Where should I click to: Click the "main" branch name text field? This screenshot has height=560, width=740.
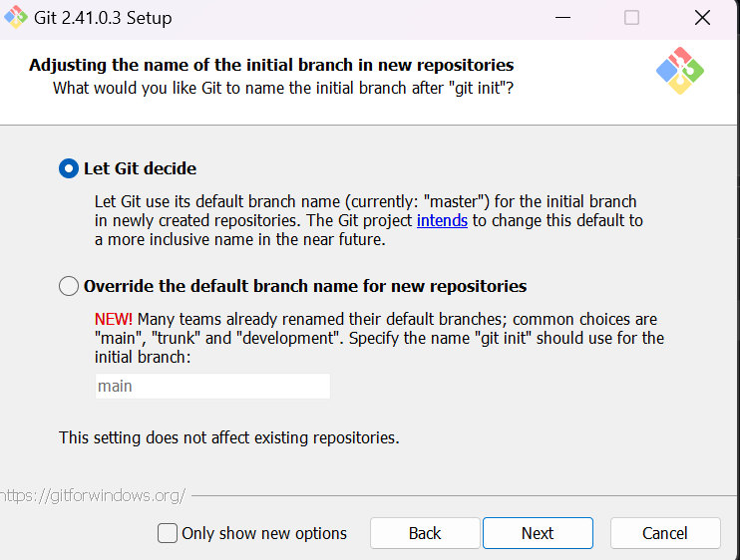tap(211, 386)
